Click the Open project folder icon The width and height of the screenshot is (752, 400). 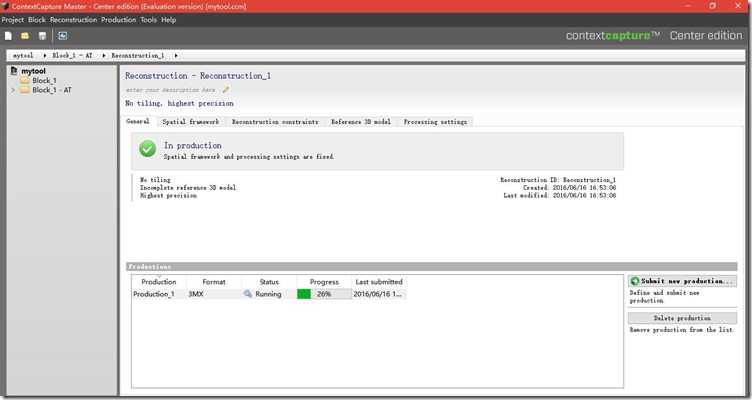(x=24, y=36)
